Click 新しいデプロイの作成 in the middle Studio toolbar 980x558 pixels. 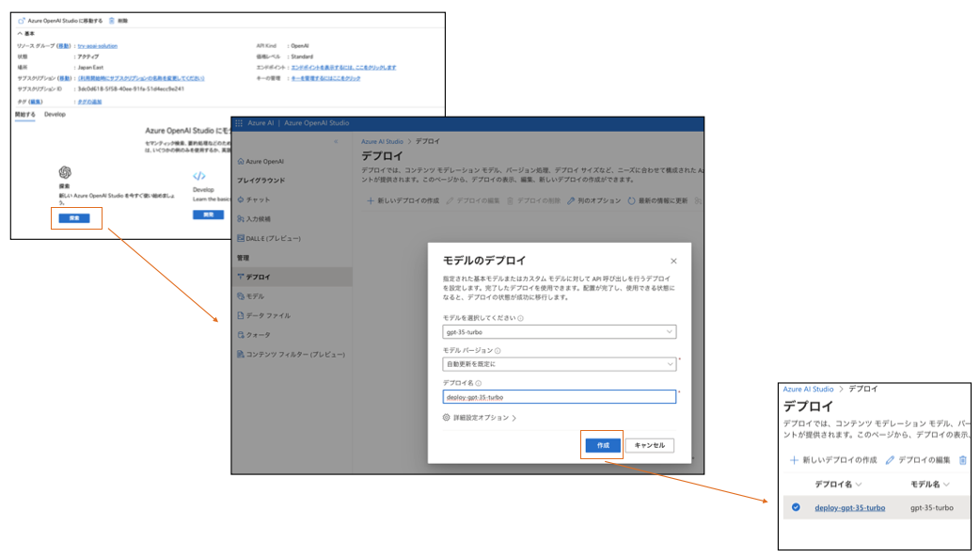coord(403,200)
